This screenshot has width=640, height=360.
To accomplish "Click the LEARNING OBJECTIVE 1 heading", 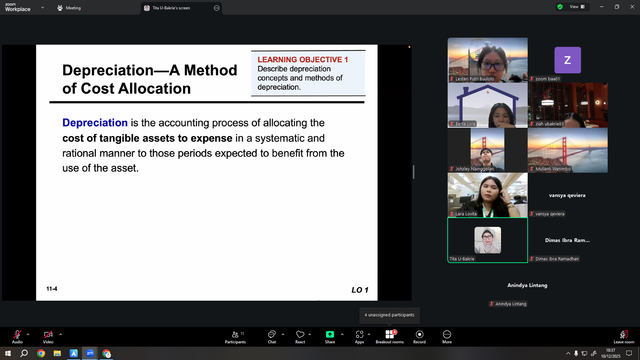I will point(302,60).
